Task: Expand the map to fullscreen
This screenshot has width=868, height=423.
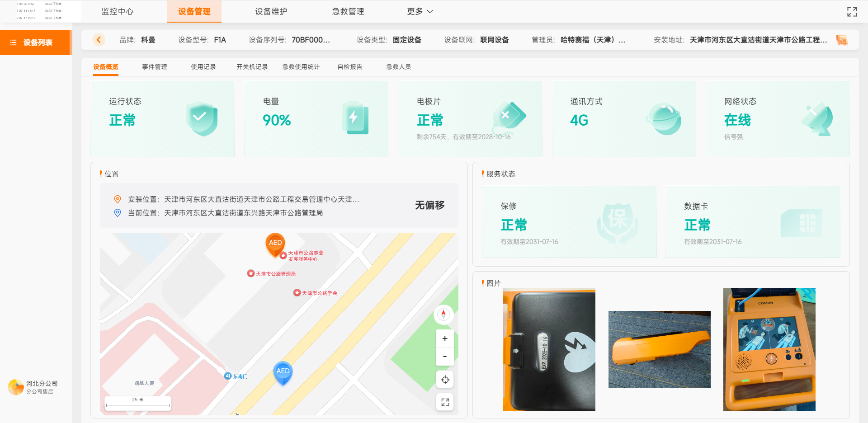Action: pyautogui.click(x=445, y=402)
